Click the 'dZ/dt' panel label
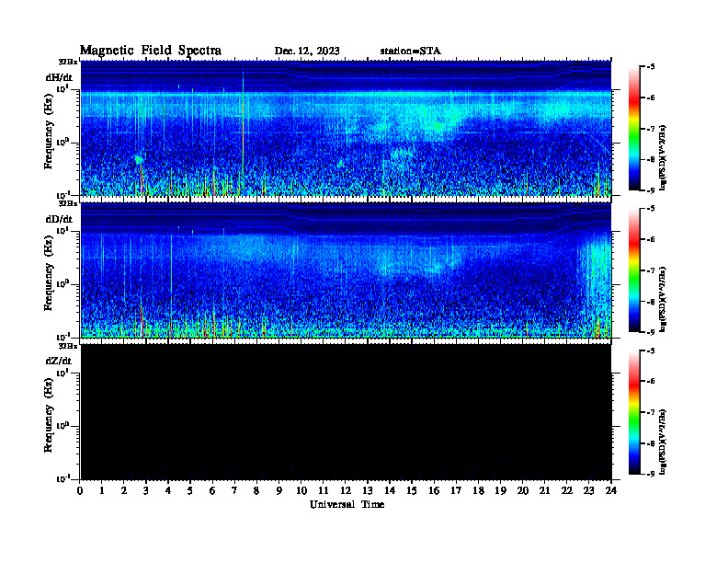Screen dimensions: 728x563 tap(59, 361)
